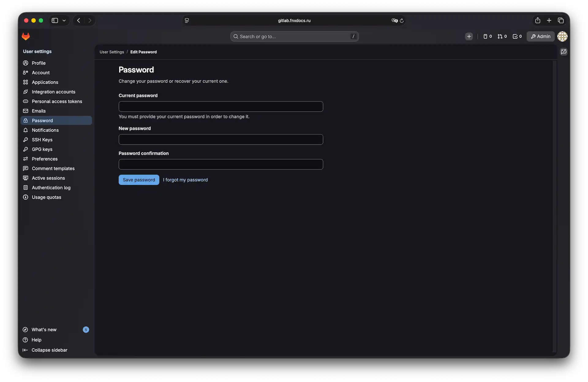The width and height of the screenshot is (588, 382).
Task: Click the Help question mark icon
Action: coord(25,340)
